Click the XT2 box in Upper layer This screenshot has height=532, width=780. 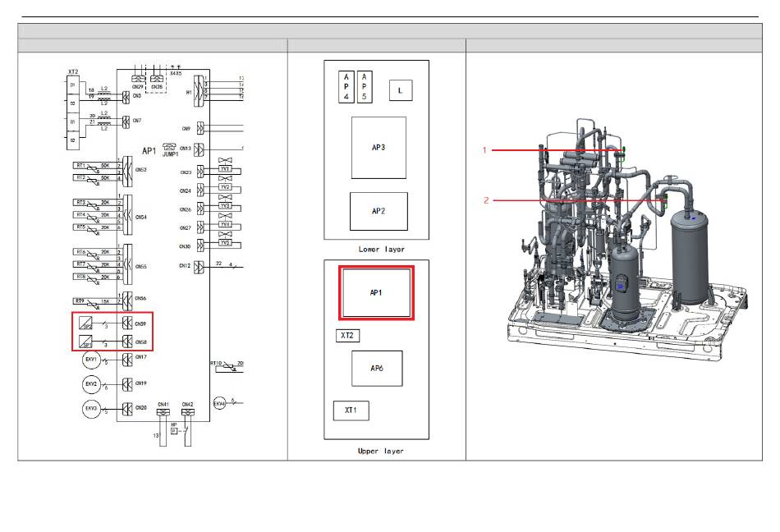point(347,336)
